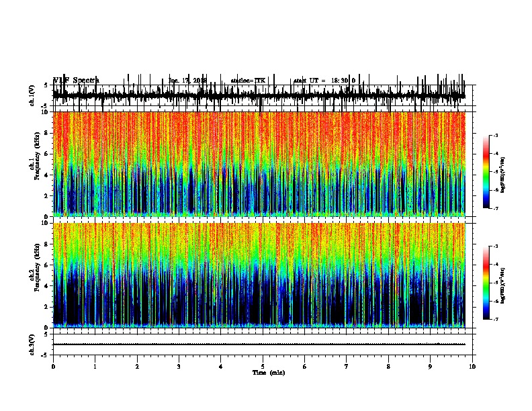Image resolution: width=532 pixels, height=411 pixels.
Task: Click time axis tick label '5'
Action: 263,367
